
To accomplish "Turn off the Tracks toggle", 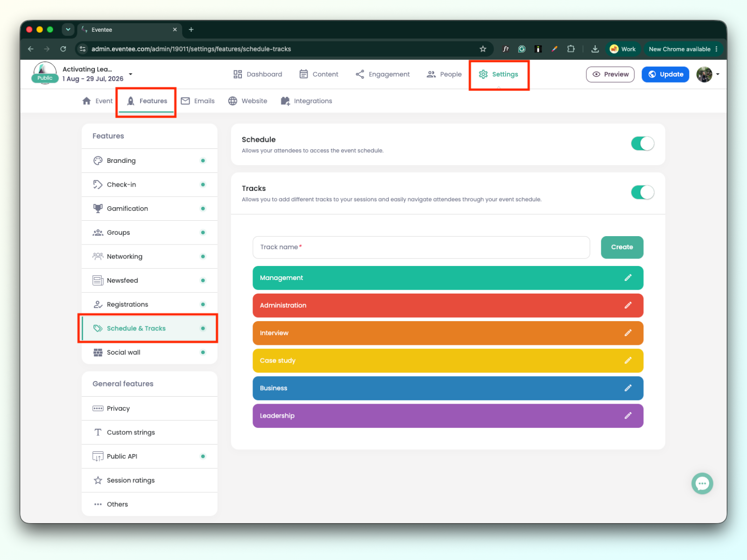I will pyautogui.click(x=642, y=192).
